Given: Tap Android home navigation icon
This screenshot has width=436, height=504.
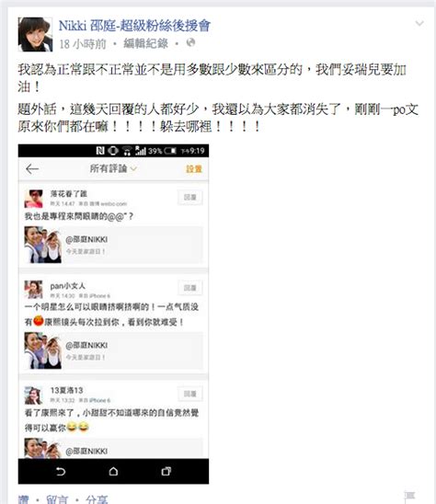Looking at the screenshot, I should 113,472.
